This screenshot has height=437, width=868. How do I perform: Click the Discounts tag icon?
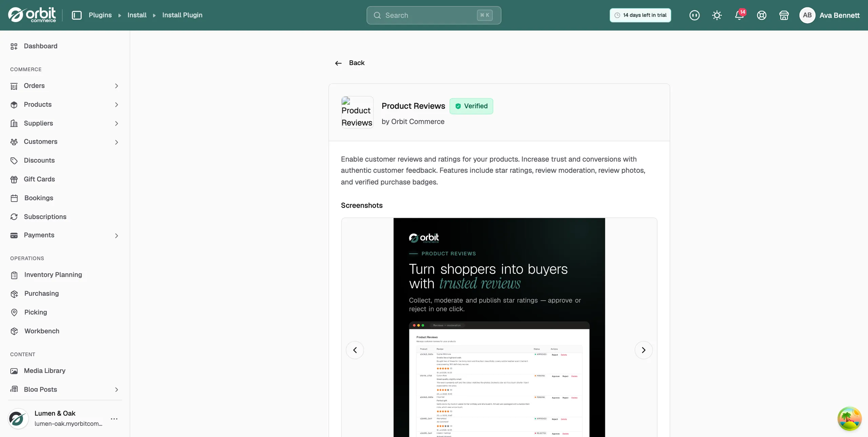point(14,161)
